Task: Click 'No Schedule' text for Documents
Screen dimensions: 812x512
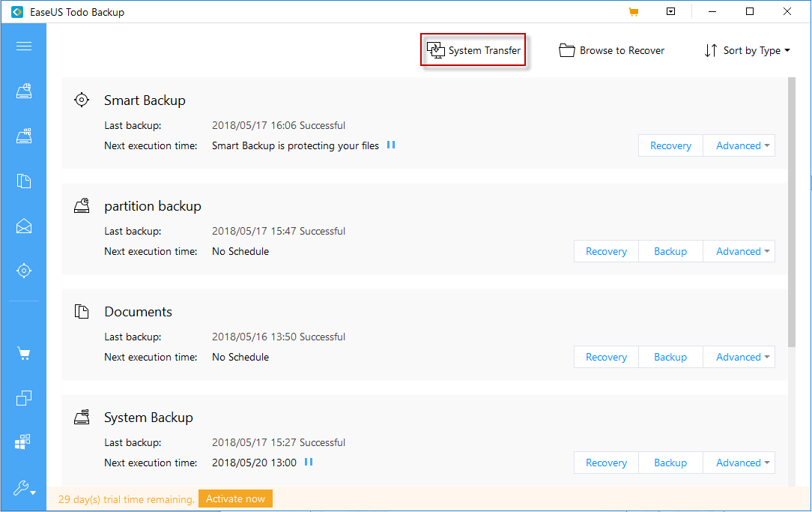Action: 240,357
